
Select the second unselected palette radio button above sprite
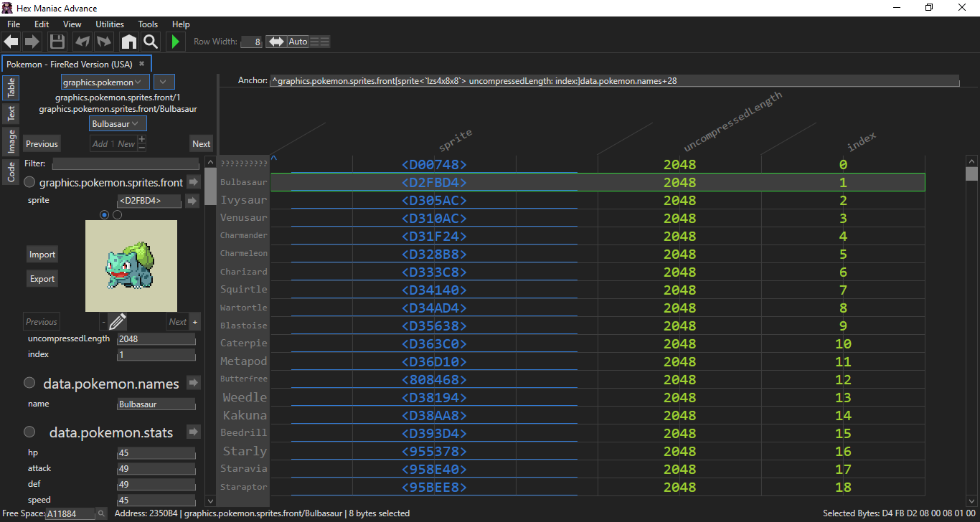[x=118, y=214]
